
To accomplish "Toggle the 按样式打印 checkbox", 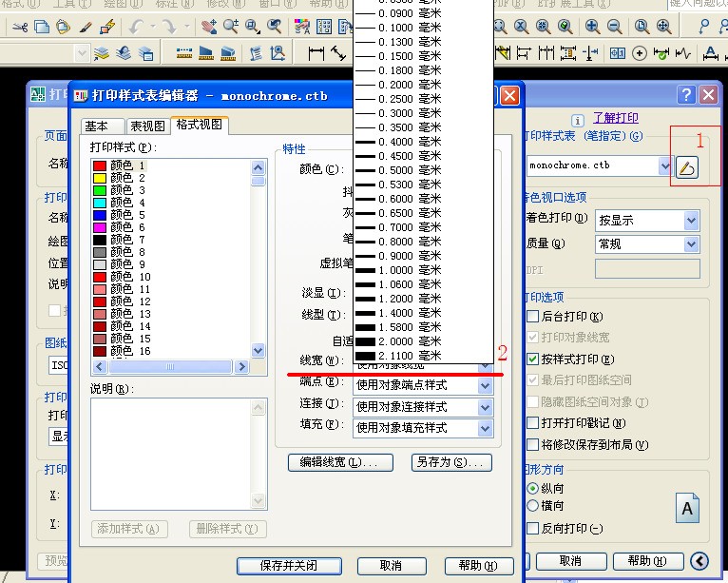I will (x=532, y=360).
